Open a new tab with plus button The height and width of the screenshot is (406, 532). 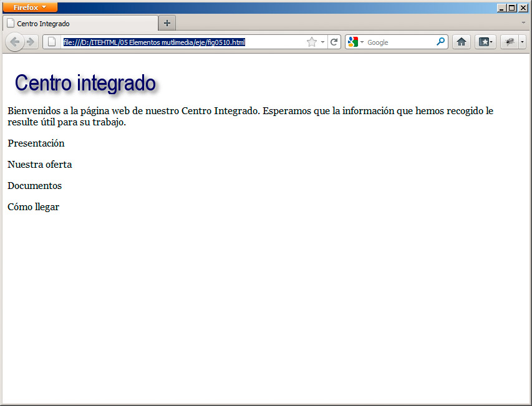pos(167,23)
